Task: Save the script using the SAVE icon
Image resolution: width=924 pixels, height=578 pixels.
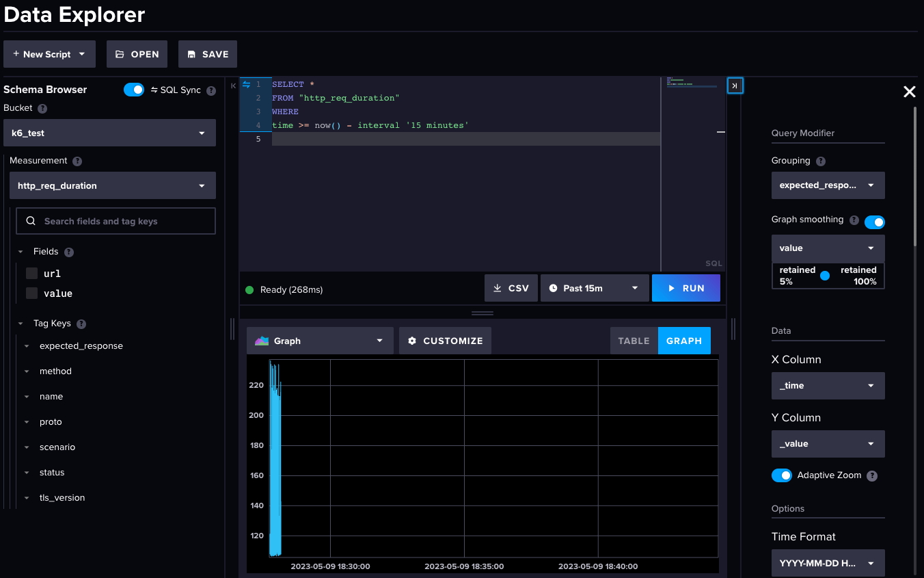Action: coord(190,53)
